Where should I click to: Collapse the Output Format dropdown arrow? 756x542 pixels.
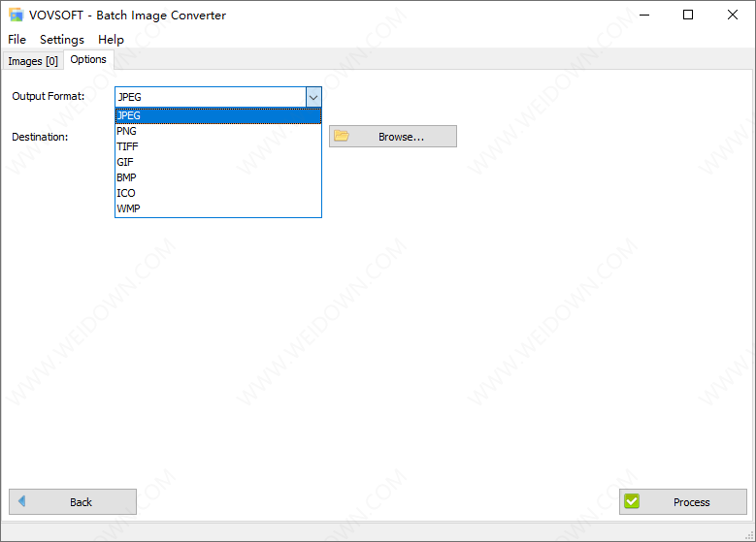pos(313,97)
